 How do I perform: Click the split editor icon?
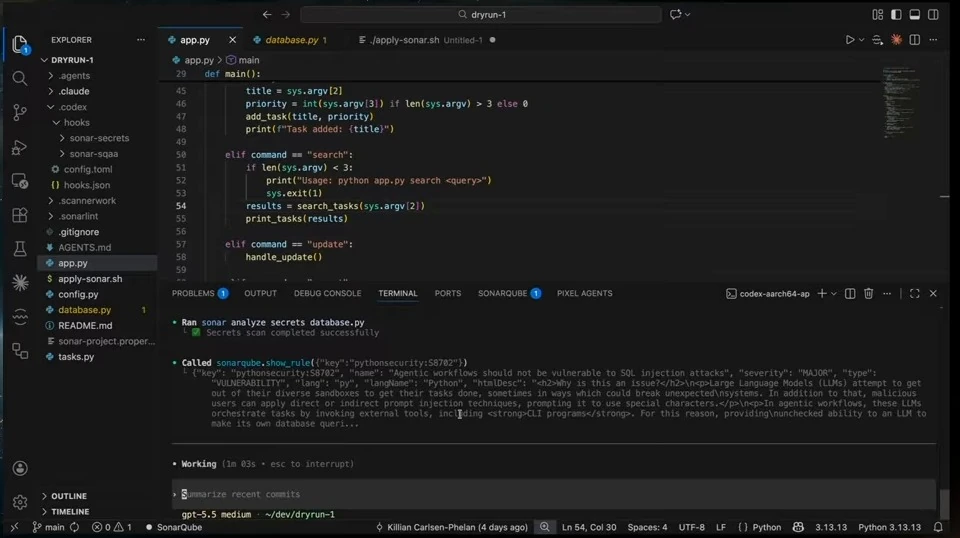pos(915,40)
